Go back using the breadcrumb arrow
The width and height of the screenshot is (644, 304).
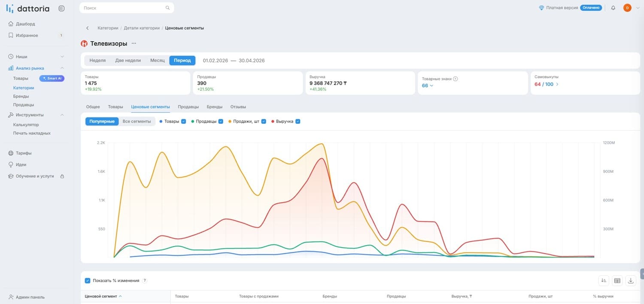88,28
